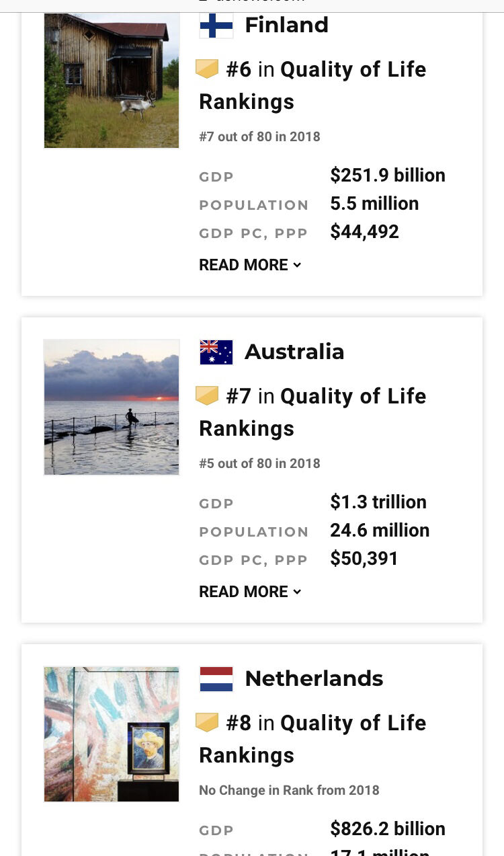Click the Finland flag icon
This screenshot has height=856, width=504.
click(216, 26)
